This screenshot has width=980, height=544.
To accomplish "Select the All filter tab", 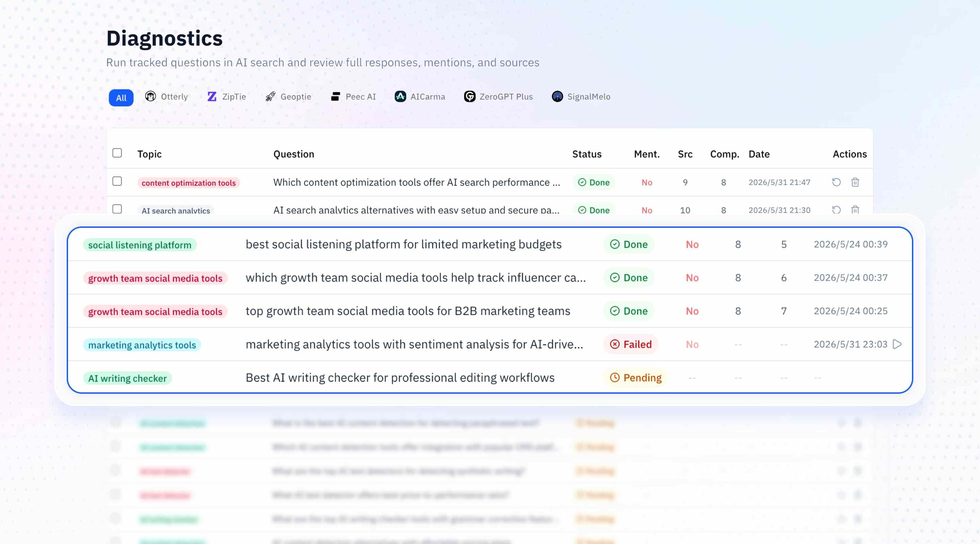I will pyautogui.click(x=121, y=98).
